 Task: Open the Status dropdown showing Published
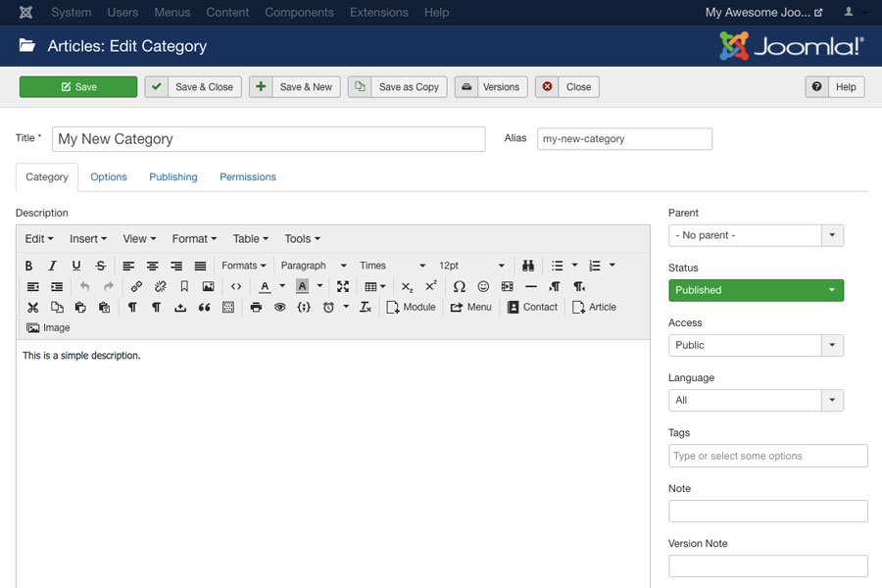click(x=755, y=290)
